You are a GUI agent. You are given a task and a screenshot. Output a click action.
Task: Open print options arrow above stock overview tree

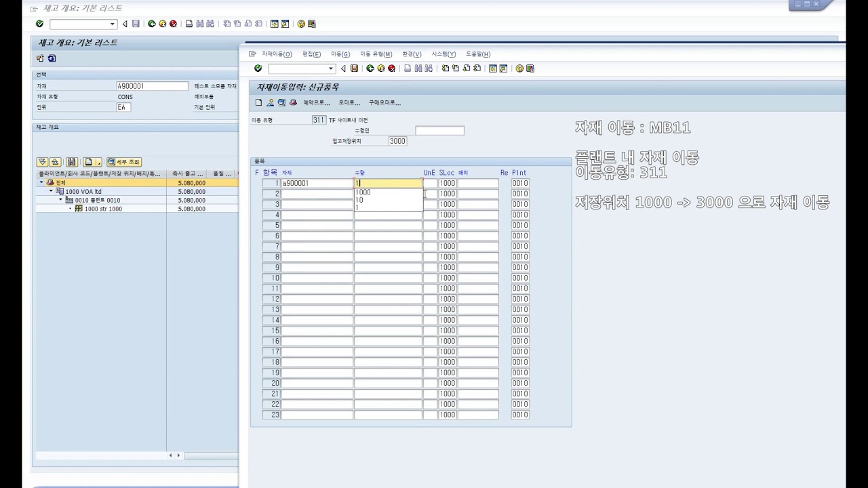point(99,163)
